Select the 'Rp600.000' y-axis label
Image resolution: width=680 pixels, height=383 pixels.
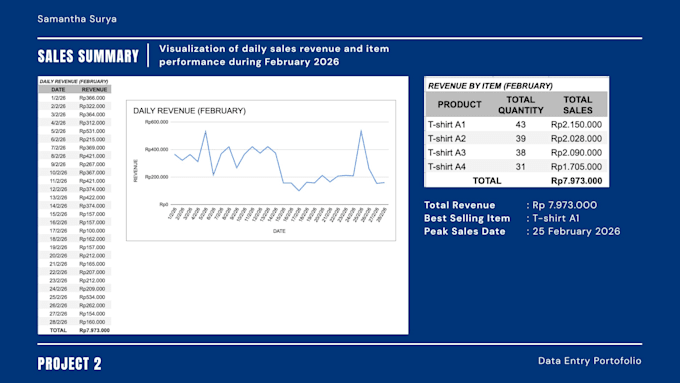click(157, 122)
